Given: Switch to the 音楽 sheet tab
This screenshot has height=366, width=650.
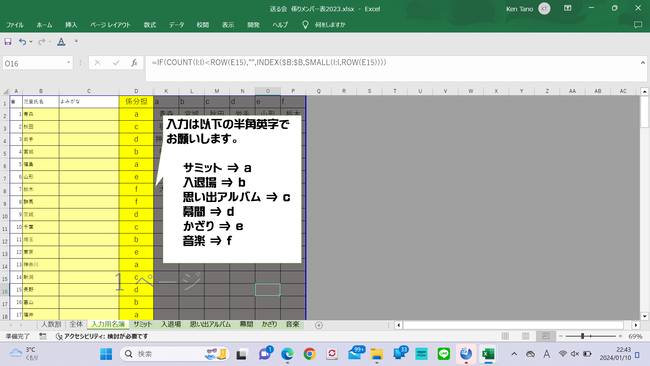Looking at the screenshot, I should [x=293, y=324].
